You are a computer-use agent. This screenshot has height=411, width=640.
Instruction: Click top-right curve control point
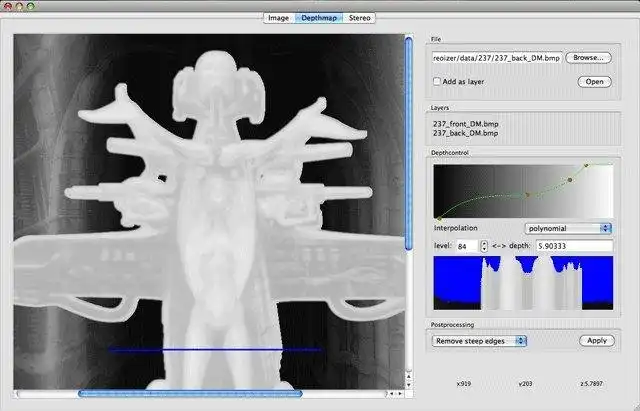pyautogui.click(x=586, y=165)
